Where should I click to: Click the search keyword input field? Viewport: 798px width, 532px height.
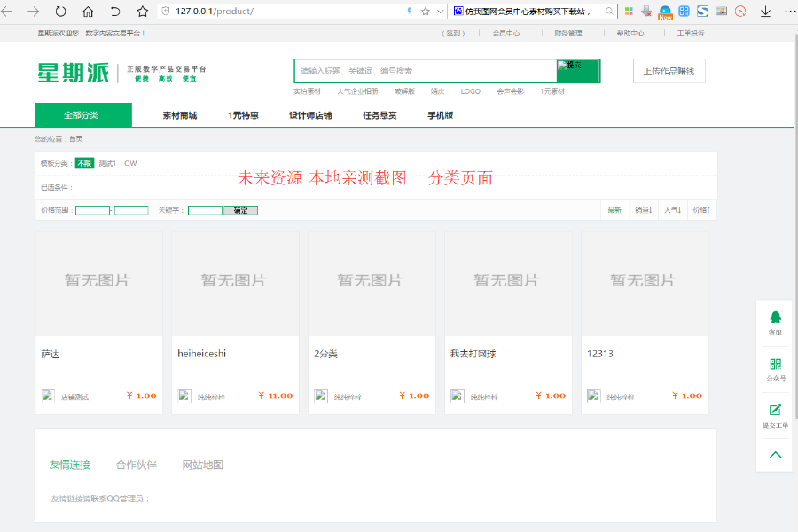click(x=426, y=71)
